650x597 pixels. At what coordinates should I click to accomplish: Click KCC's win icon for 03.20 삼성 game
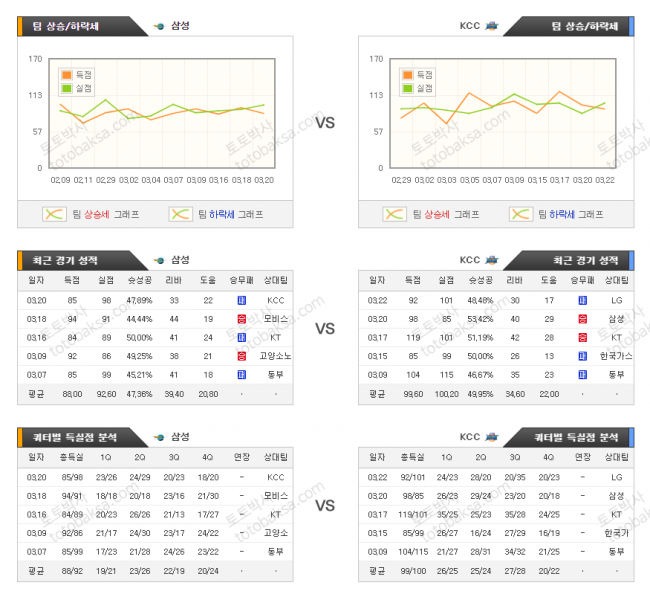click(x=578, y=318)
